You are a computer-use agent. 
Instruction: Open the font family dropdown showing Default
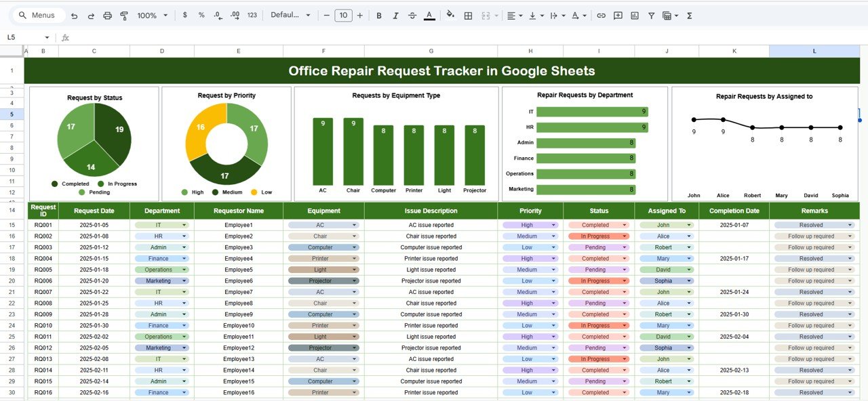click(x=290, y=14)
